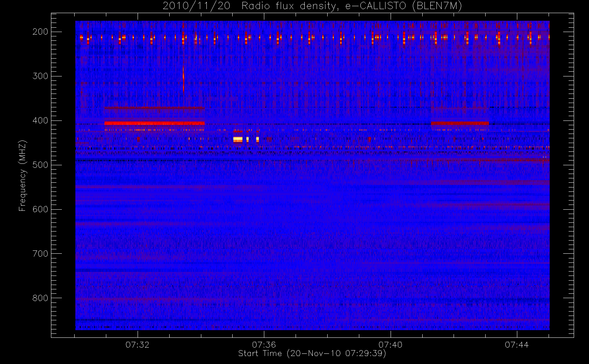The height and width of the screenshot is (364, 589).
Task: Click the date "2010/11/20" in the title
Action: pos(197,6)
